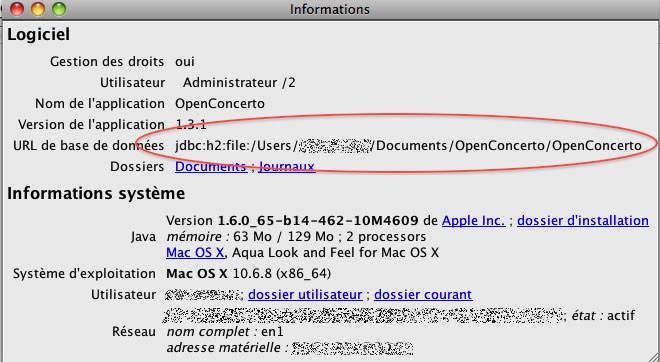This screenshot has width=660, height=362.
Task: Select the Administrateur /2 user value
Action: [239, 83]
